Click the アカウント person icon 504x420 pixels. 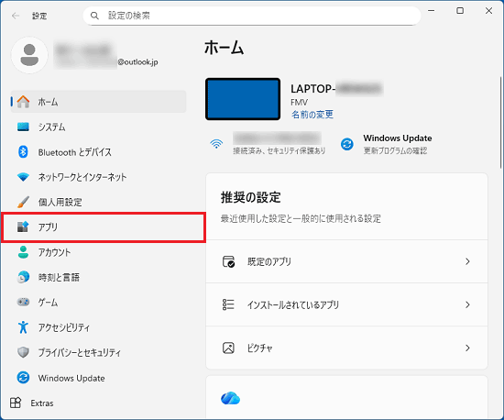(x=23, y=252)
